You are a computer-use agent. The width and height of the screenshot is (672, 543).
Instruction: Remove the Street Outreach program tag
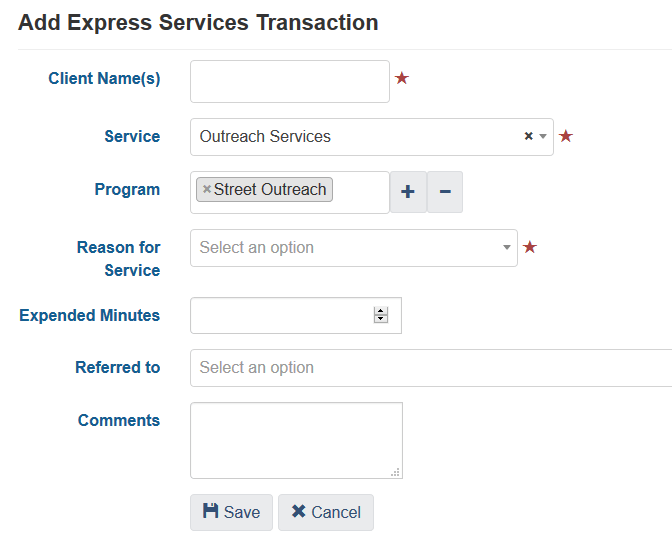click(x=207, y=190)
